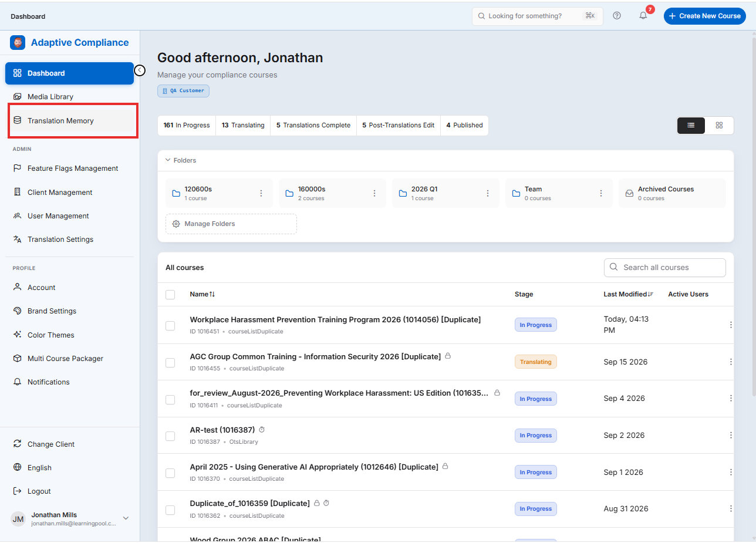Focus the Search all courses field
This screenshot has width=756, height=543.
[665, 267]
